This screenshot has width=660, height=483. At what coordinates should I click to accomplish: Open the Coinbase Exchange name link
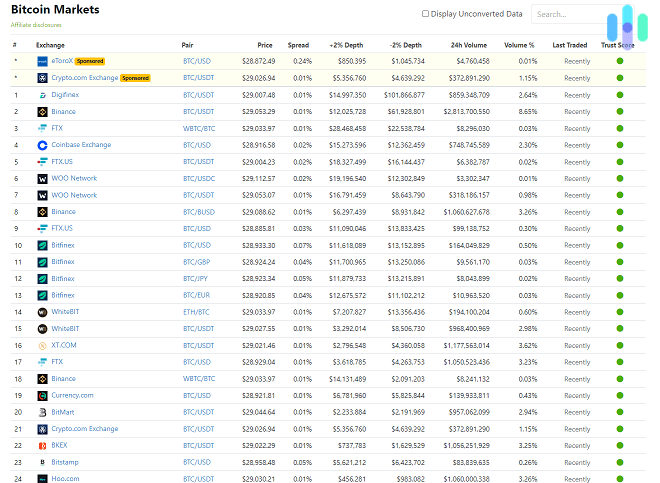pos(84,145)
